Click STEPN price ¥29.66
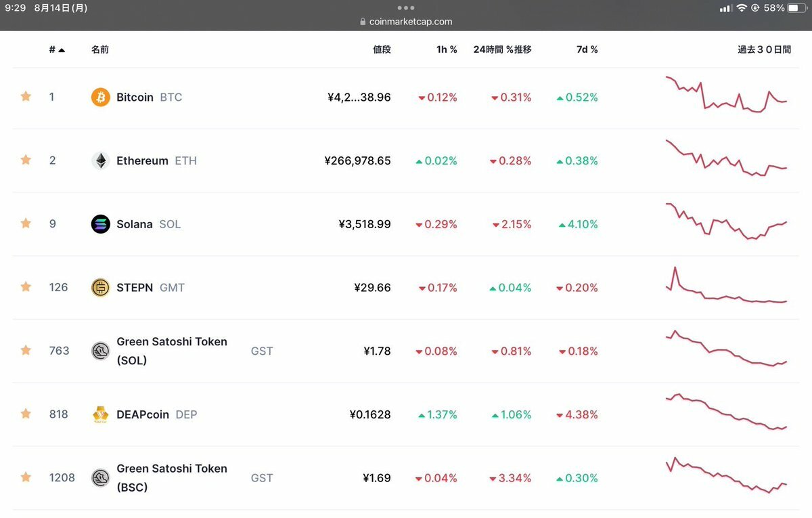 372,288
